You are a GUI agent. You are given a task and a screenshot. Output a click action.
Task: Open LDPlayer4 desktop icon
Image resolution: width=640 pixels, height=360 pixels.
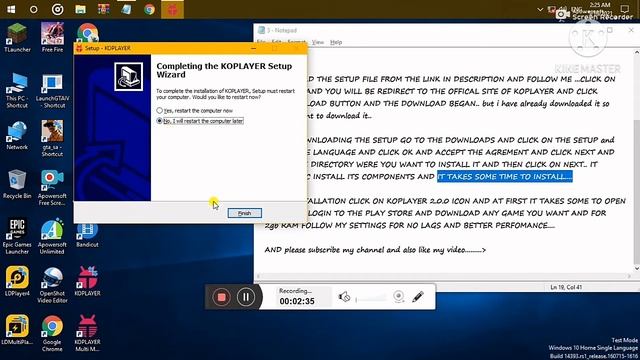click(x=17, y=281)
